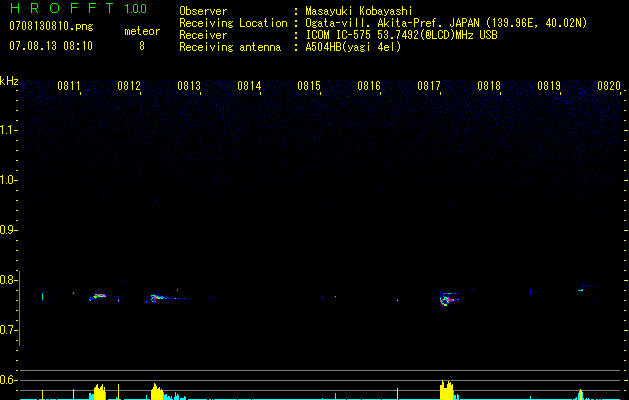Select the ICOM IC-575 53.7492 MHz receiver text

click(x=401, y=35)
